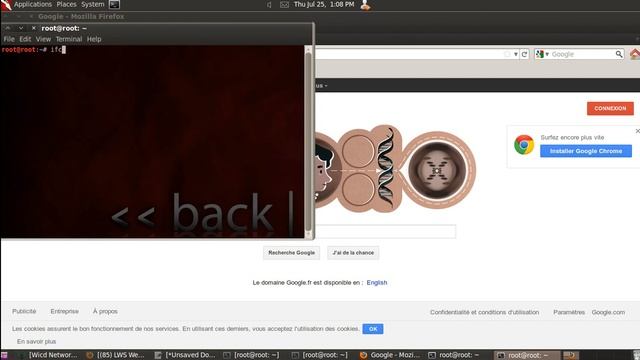
Task: Switch Google to English via the link
Action: (377, 283)
